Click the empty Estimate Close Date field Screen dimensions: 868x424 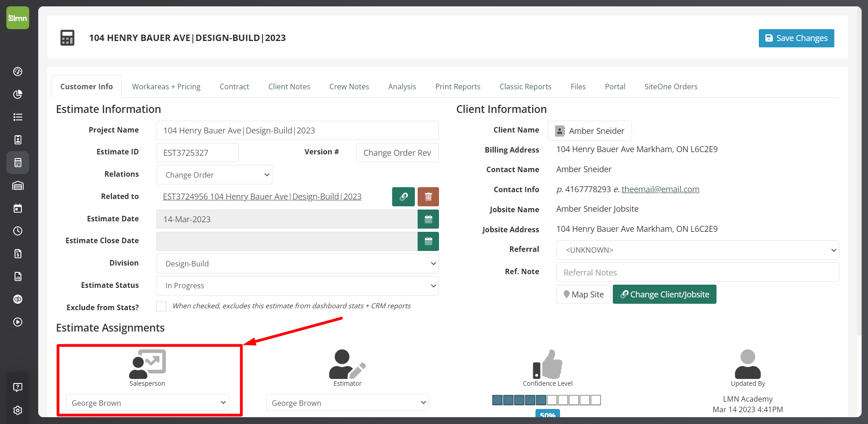287,241
